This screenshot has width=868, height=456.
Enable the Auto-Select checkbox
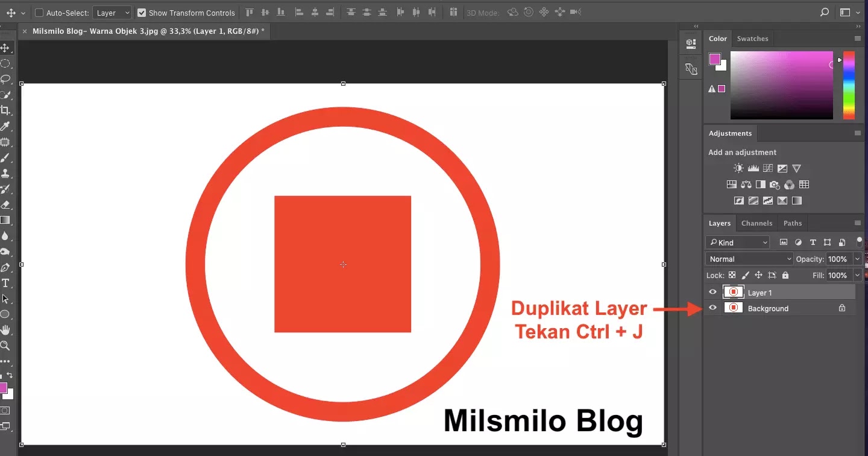[39, 13]
